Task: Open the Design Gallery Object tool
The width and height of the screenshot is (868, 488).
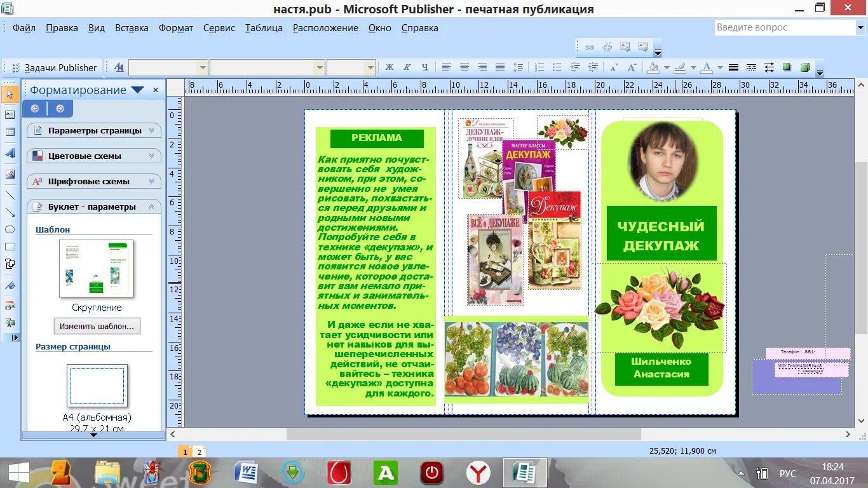Action: pyautogui.click(x=10, y=306)
